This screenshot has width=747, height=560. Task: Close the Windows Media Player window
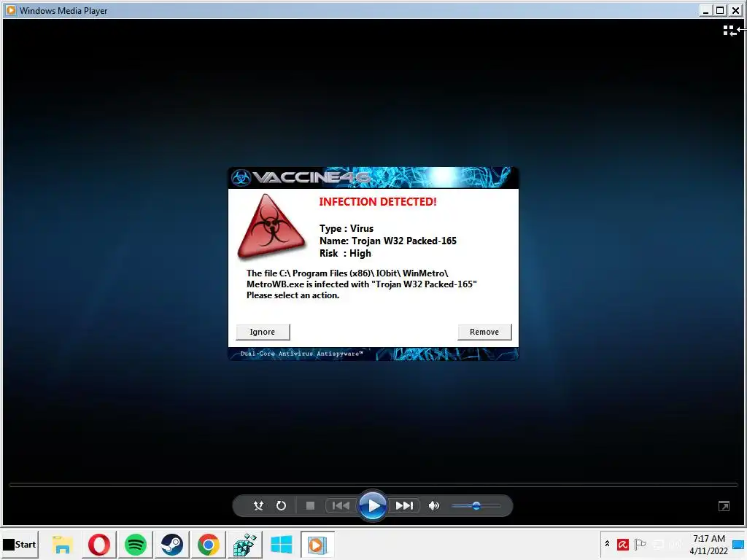[x=735, y=10]
